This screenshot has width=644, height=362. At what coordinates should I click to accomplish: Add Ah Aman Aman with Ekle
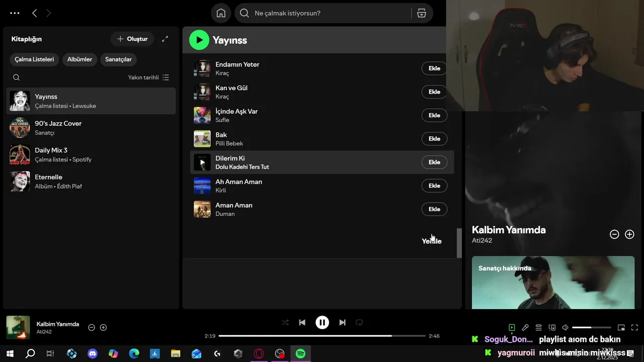point(434,186)
